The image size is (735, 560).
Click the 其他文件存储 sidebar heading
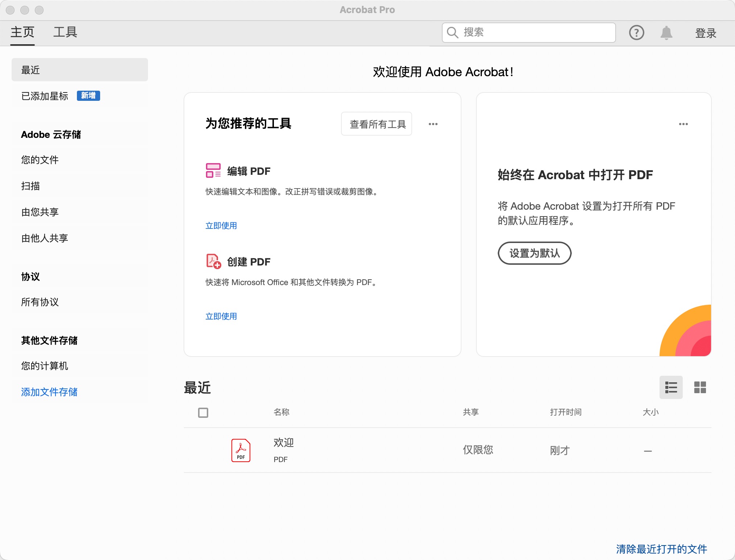click(49, 341)
